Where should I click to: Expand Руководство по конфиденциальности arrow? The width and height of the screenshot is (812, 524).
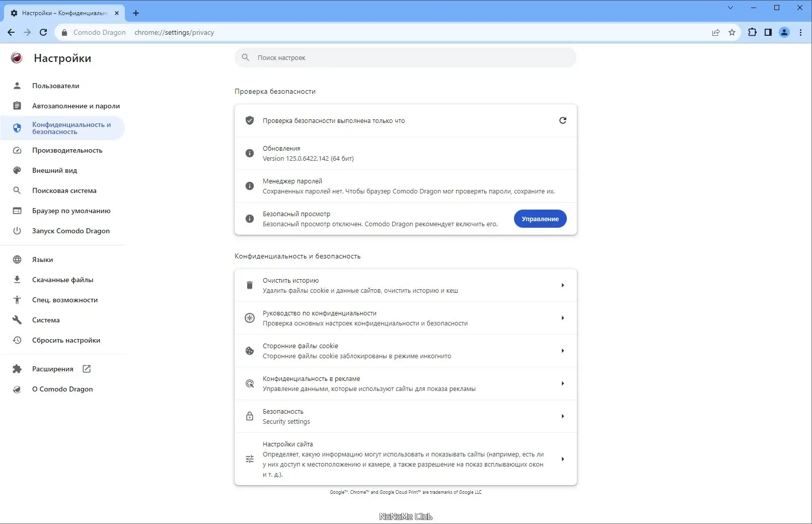(x=563, y=318)
